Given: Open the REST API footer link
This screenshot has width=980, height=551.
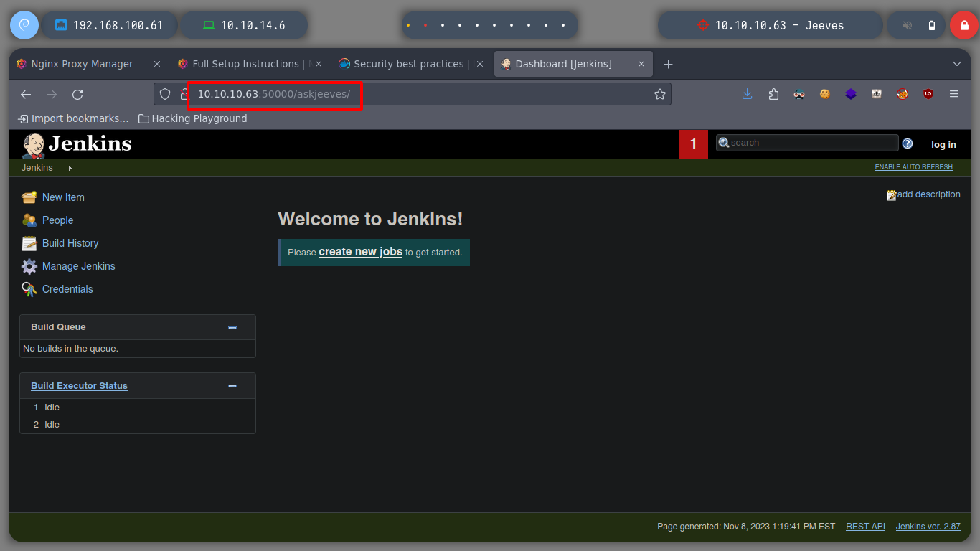Looking at the screenshot, I should [865, 527].
